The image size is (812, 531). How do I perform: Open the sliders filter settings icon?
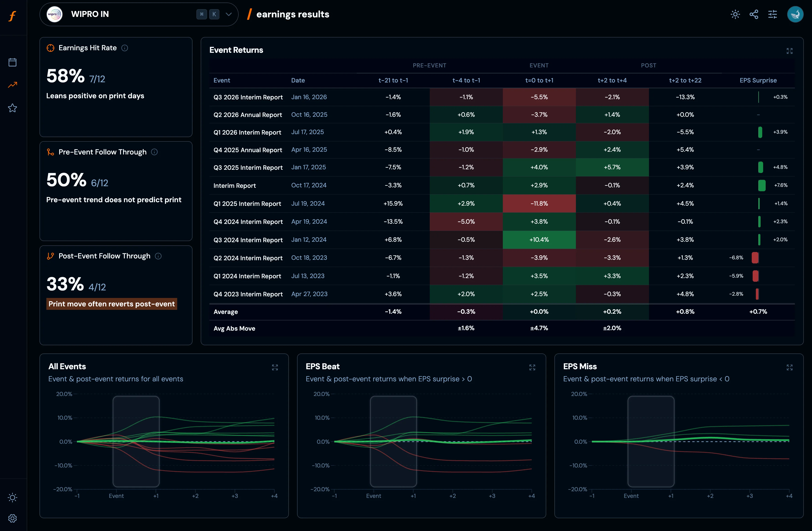coord(772,14)
